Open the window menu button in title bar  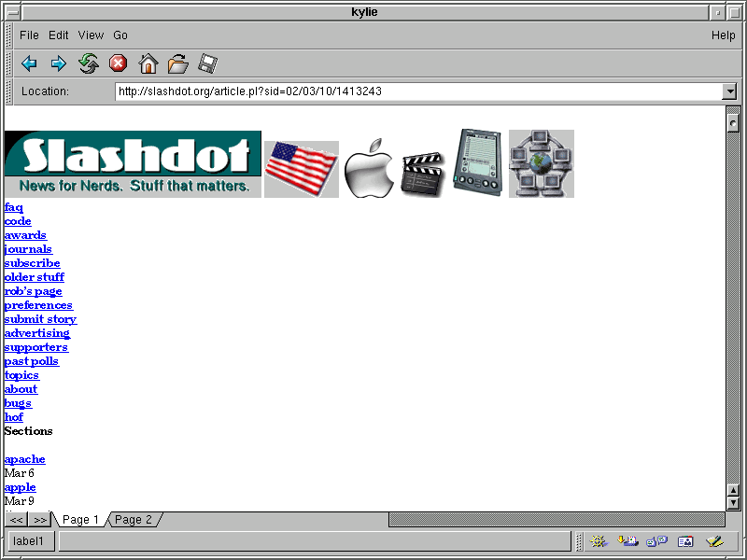pos(13,12)
